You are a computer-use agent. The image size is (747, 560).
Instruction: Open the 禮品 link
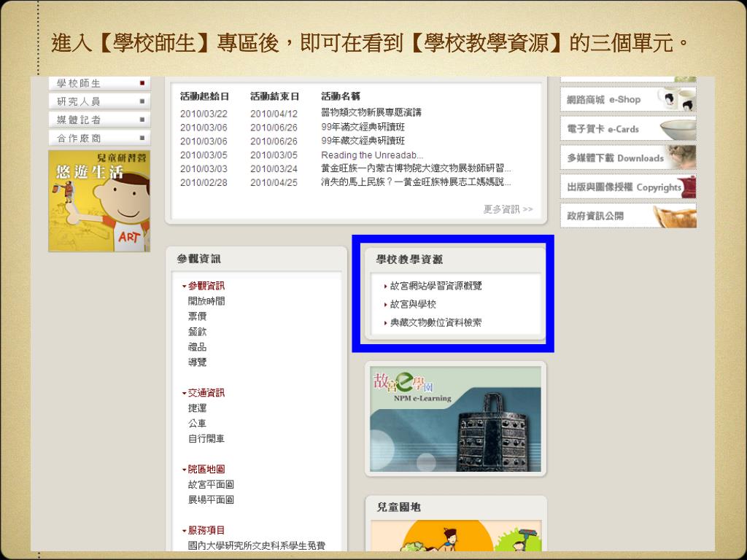[x=197, y=346]
